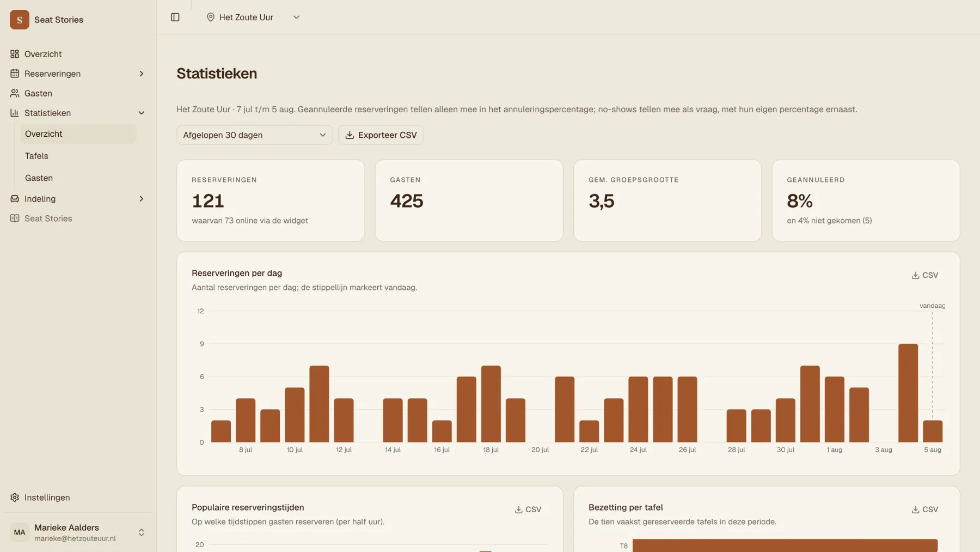Click the Gasten people icon in sidebar
Screen dimensions: 980x552
[x=15, y=93]
